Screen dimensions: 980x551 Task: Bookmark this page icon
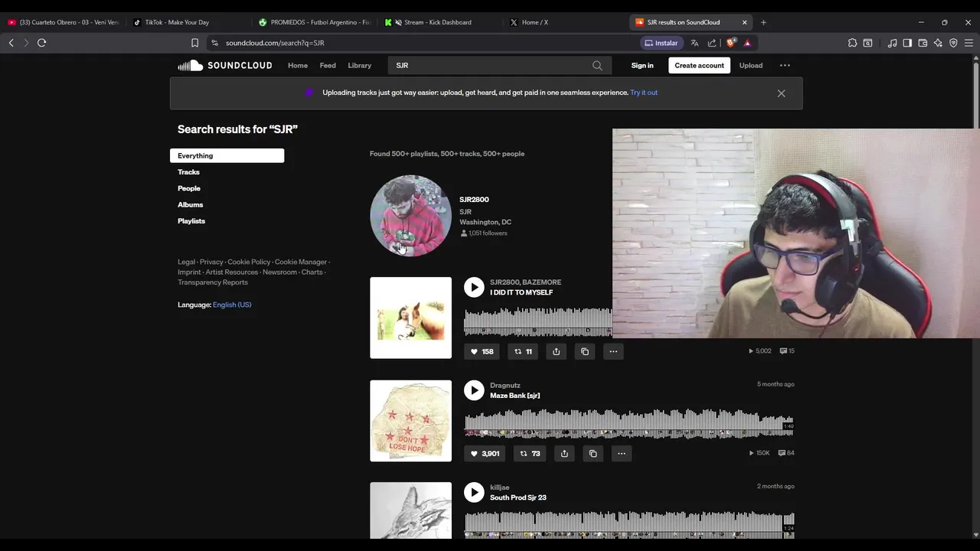194,43
